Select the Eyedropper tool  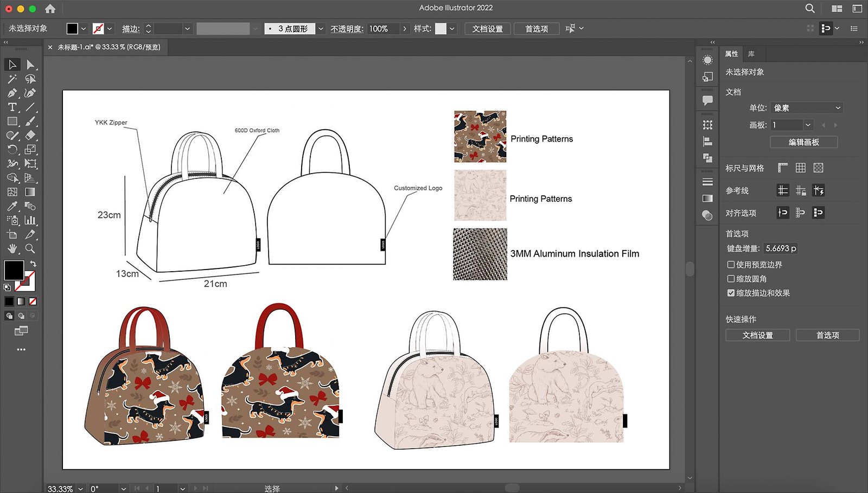(12, 206)
